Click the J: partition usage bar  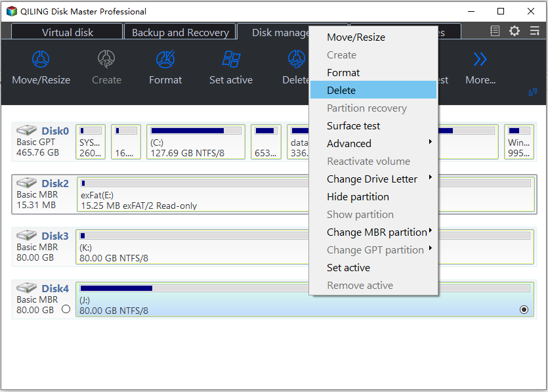click(194, 288)
